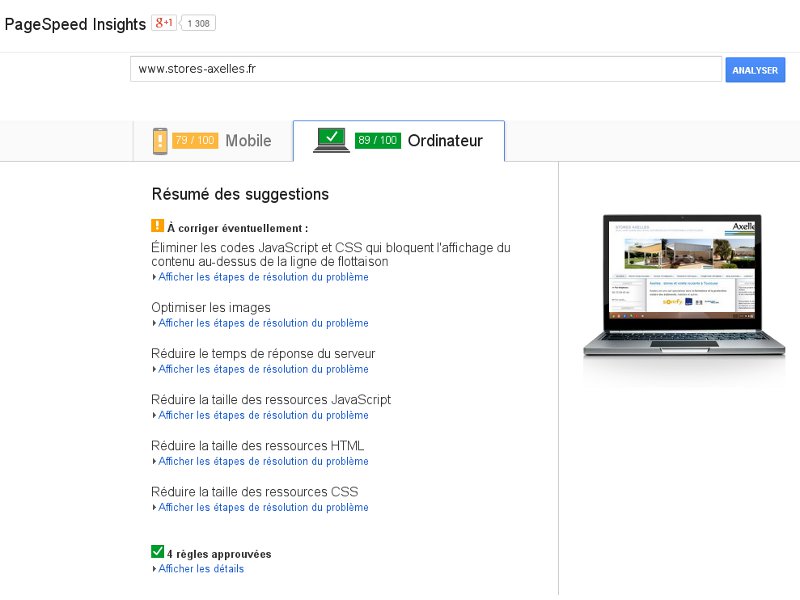Click the orange 73 / 100 score badge
The height and width of the screenshot is (600, 800).
point(195,141)
